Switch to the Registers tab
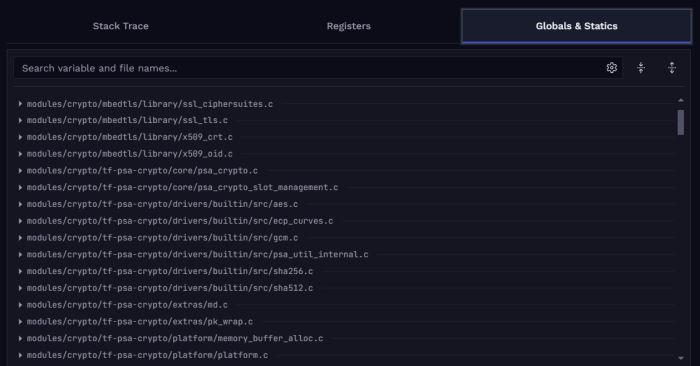 pyautogui.click(x=349, y=26)
